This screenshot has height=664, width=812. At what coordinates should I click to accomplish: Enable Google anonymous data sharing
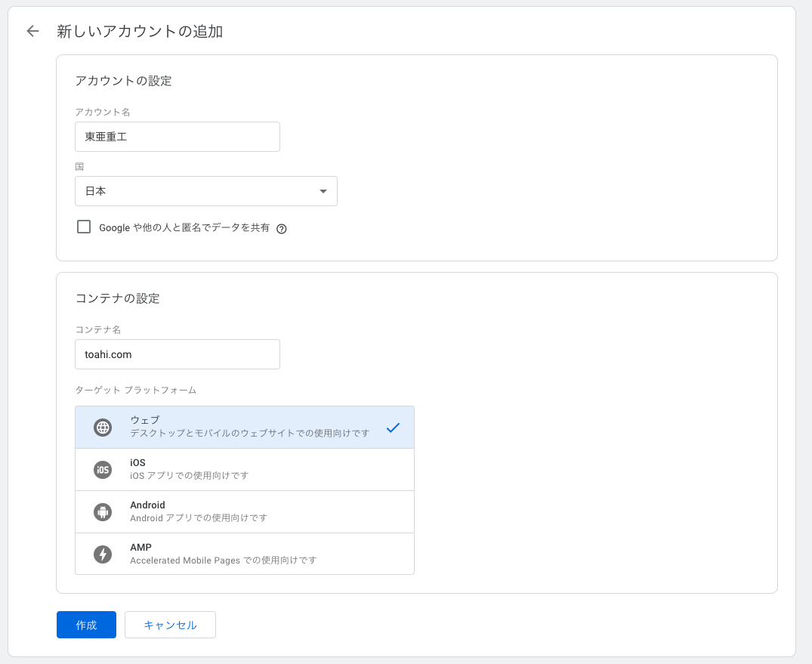[x=84, y=227]
